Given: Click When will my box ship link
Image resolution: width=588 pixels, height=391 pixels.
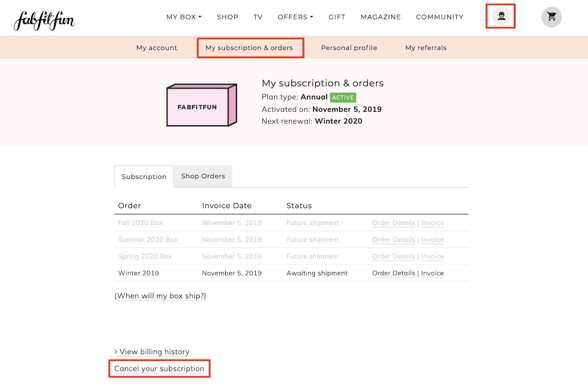Looking at the screenshot, I should pos(160,296).
